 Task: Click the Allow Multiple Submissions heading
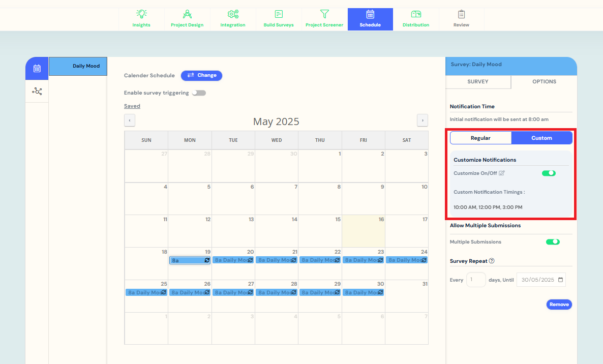[486, 226]
